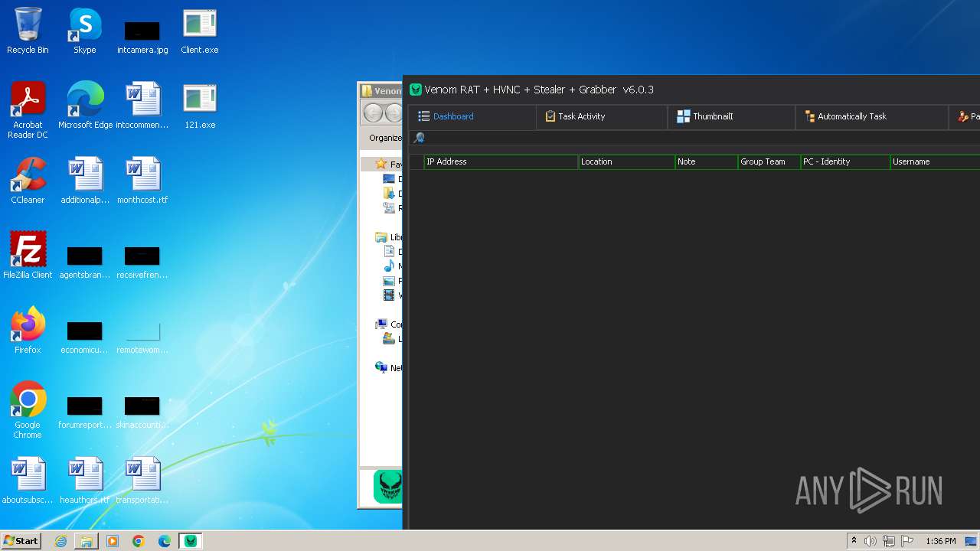Select the agentsbran... desktop file

(85, 262)
